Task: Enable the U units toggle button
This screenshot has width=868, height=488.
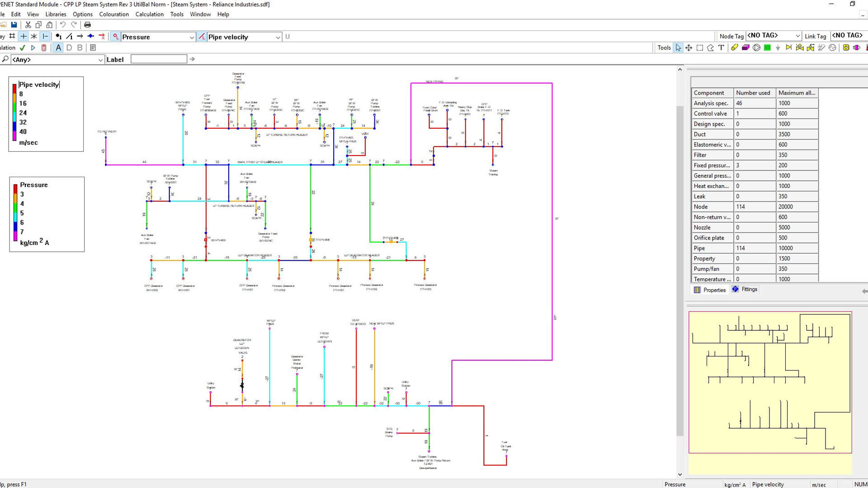Action: [x=286, y=36]
